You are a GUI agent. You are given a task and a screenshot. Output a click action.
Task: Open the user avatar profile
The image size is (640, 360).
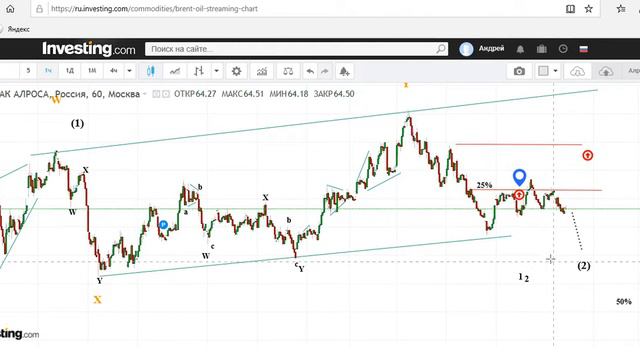466,49
